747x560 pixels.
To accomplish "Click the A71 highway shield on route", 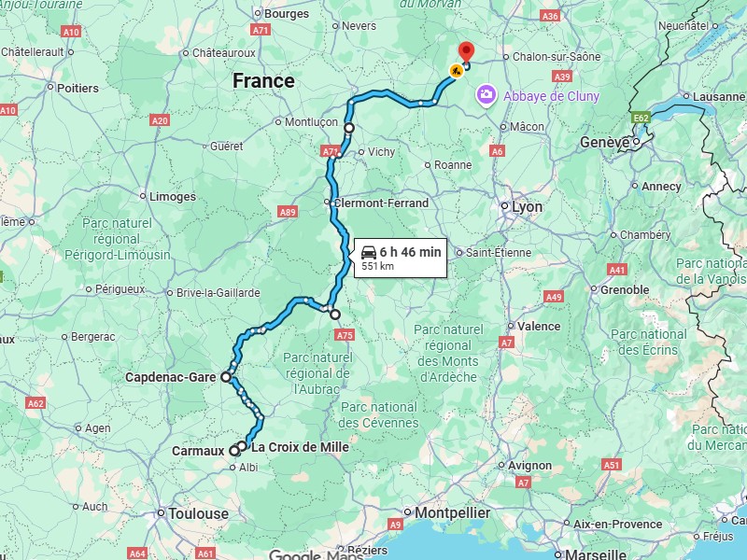I will click(331, 152).
